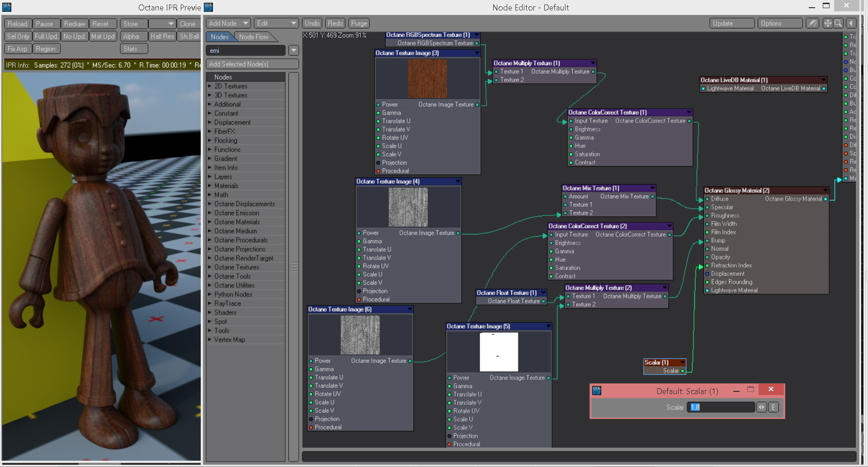Collapse the Octane Texture Image (6) node
The width and height of the screenshot is (868, 467).
tap(410, 310)
